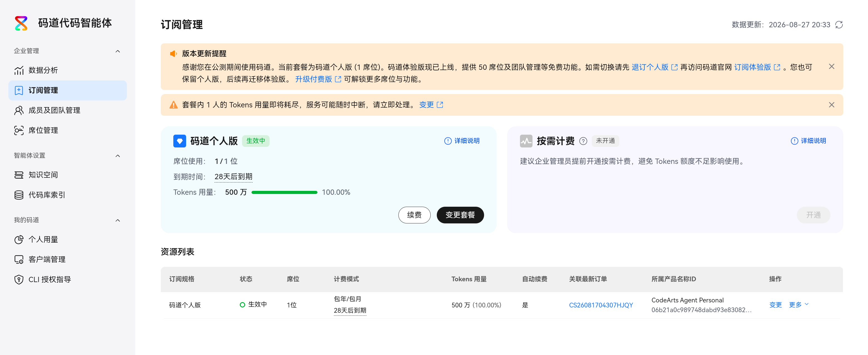Viewport: 868px width, 355px height.
Task: Follow the 升级付费版 link
Action: pos(313,79)
